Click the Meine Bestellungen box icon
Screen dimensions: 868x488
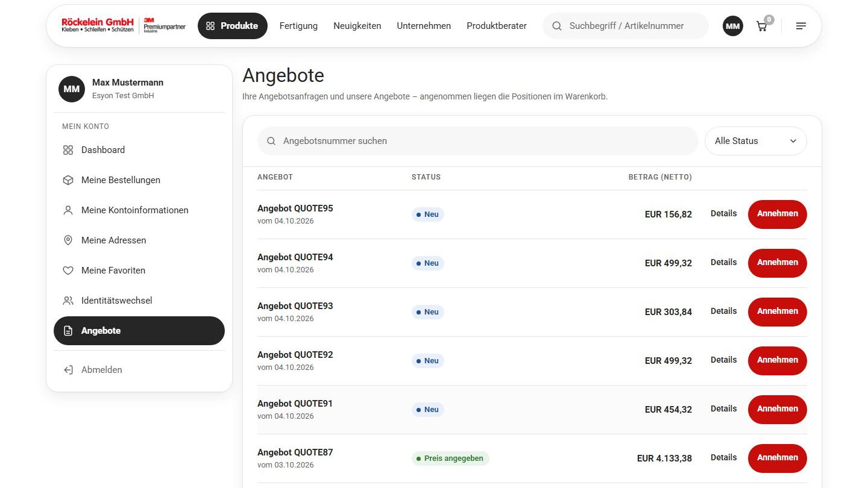(68, 180)
